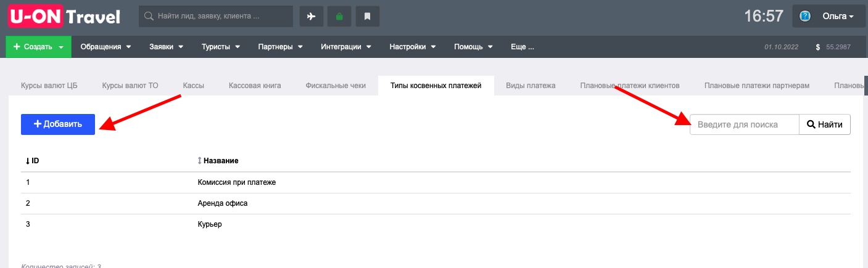Click the dollar sign currency icon
The width and height of the screenshot is (868, 268).
point(817,47)
